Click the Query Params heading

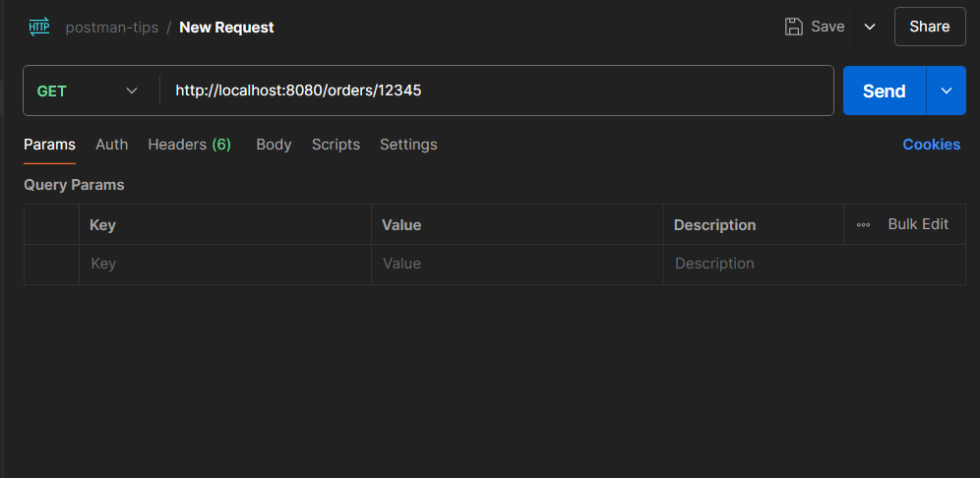click(74, 185)
